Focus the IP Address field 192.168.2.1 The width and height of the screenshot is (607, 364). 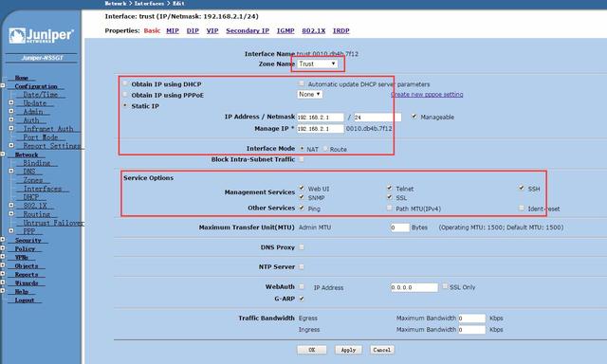pyautogui.click(x=321, y=118)
